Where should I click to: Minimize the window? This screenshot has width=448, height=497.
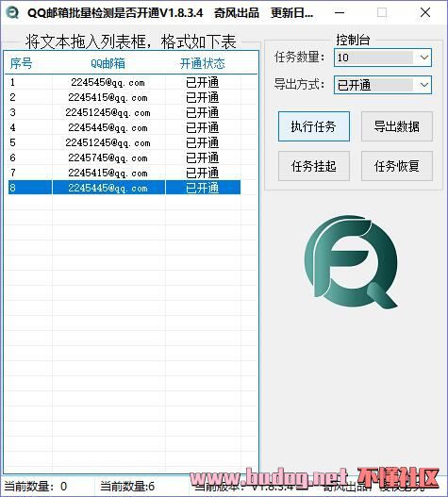tap(340, 12)
